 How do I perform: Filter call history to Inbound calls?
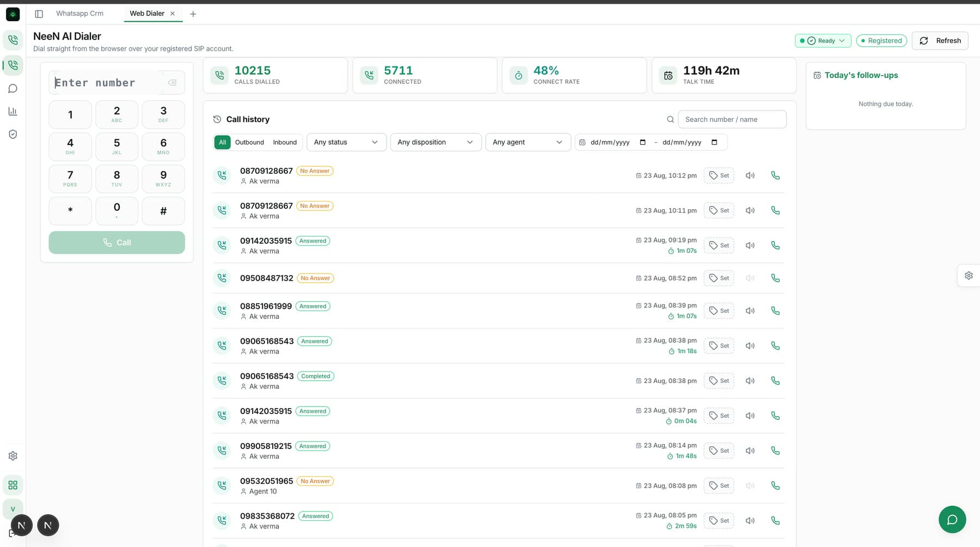285,142
